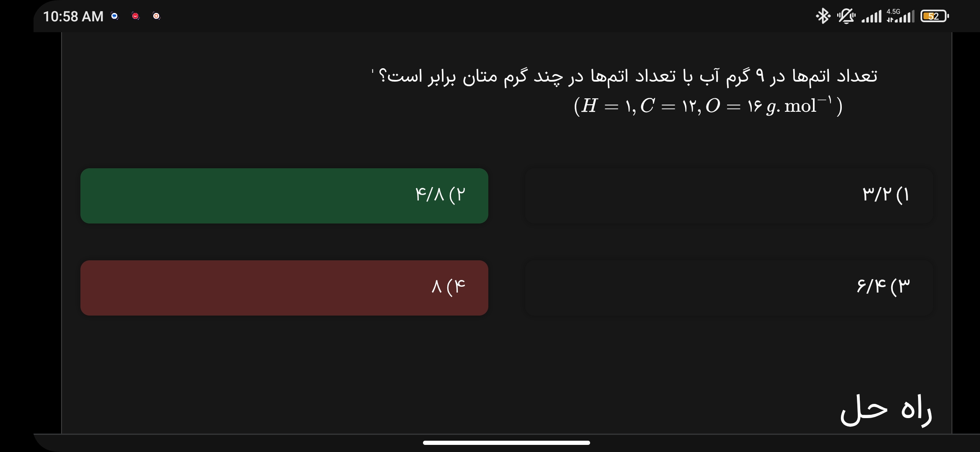Viewport: 980px width, 452px height.
Task: Tap the Persian question text line
Action: [x=627, y=76]
